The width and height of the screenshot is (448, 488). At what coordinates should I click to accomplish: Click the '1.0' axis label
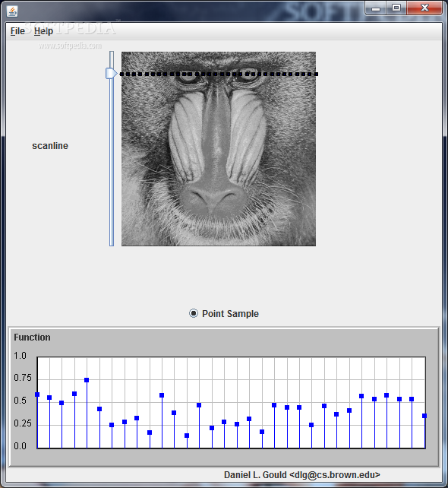(21, 356)
